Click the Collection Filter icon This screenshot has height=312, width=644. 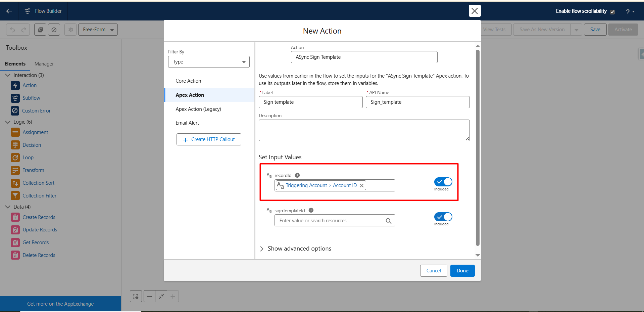coord(15,196)
